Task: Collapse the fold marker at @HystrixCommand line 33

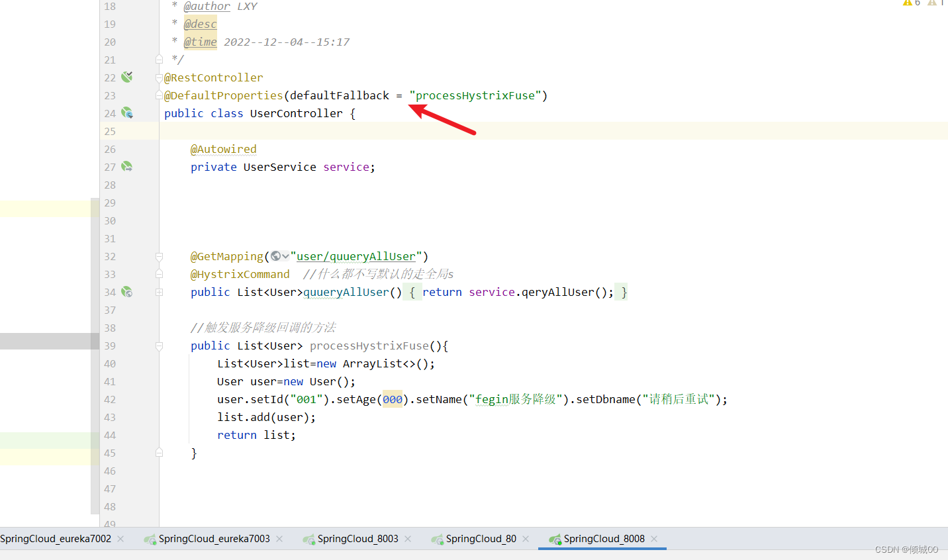Action: click(x=159, y=274)
